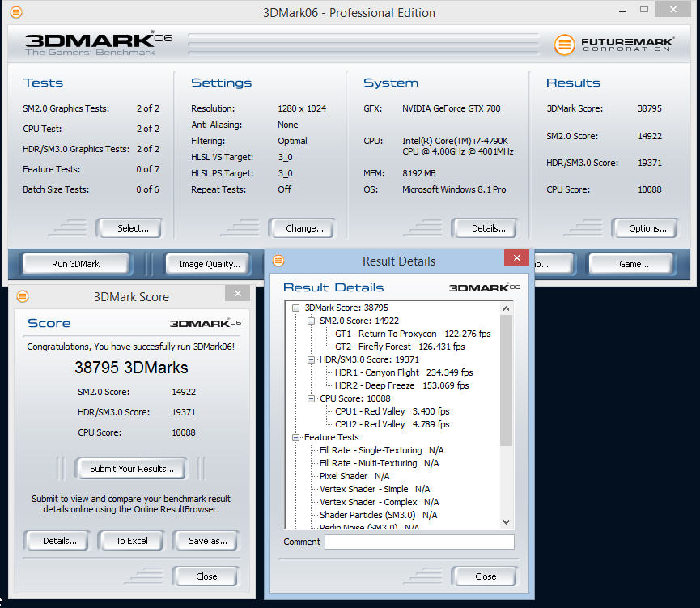Viewport: 700px width, 608px height.
Task: Open Image Quality... tool
Action: (x=209, y=264)
